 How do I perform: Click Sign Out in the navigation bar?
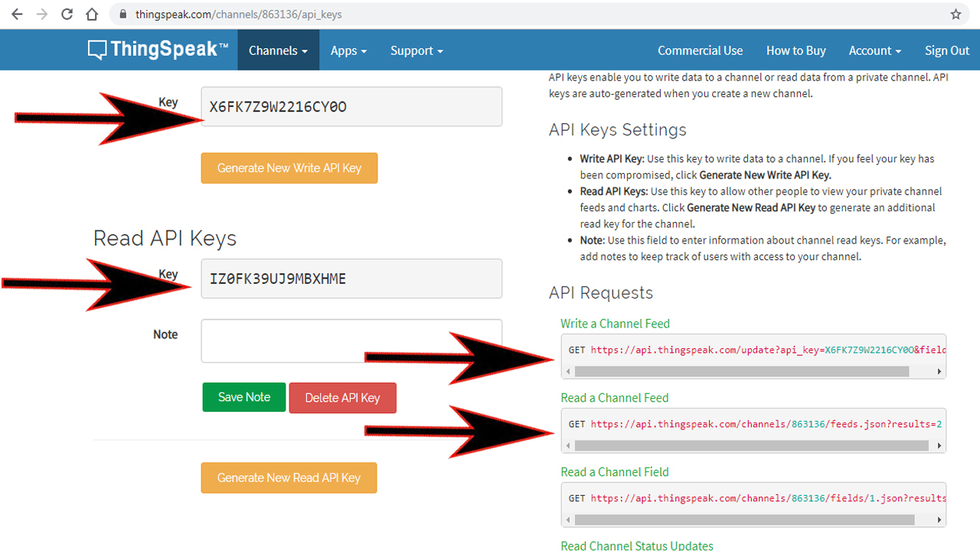(946, 51)
